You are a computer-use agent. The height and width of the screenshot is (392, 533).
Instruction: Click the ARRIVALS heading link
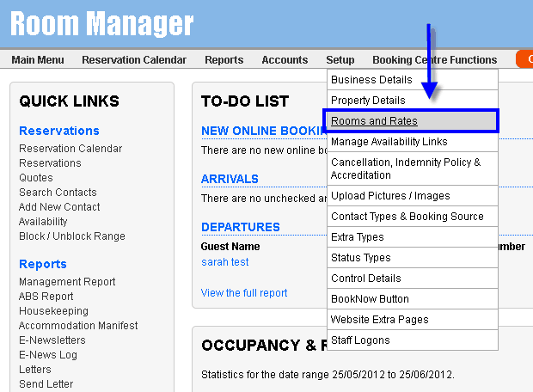pyautogui.click(x=230, y=179)
